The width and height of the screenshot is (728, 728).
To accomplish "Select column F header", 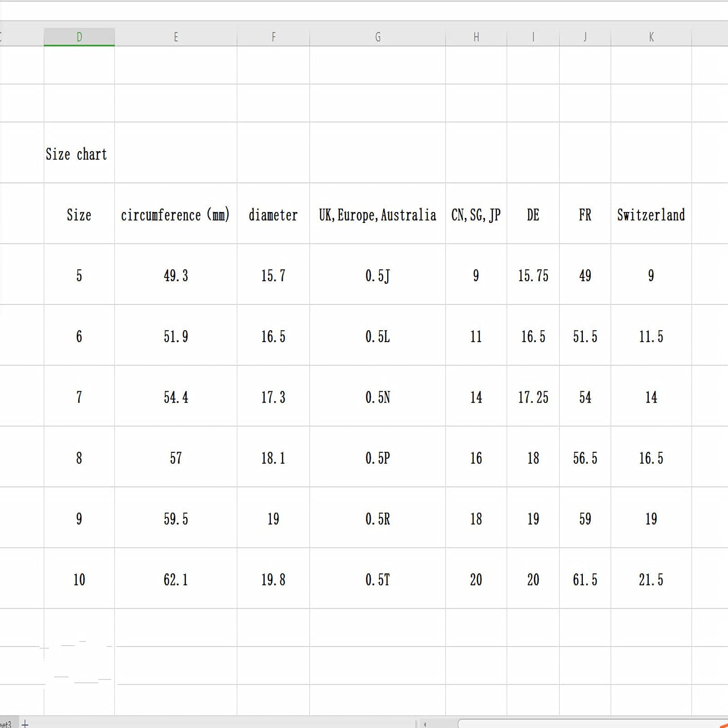I will (273, 37).
